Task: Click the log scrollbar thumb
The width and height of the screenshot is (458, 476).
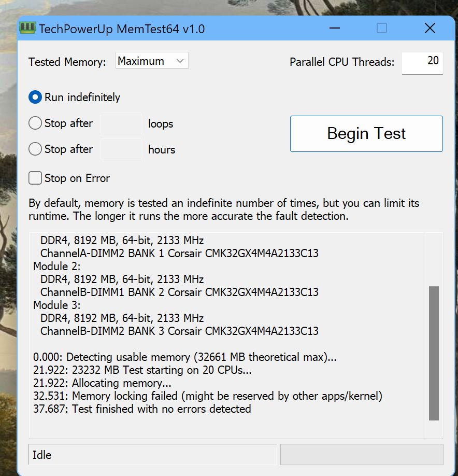Action: [434, 353]
